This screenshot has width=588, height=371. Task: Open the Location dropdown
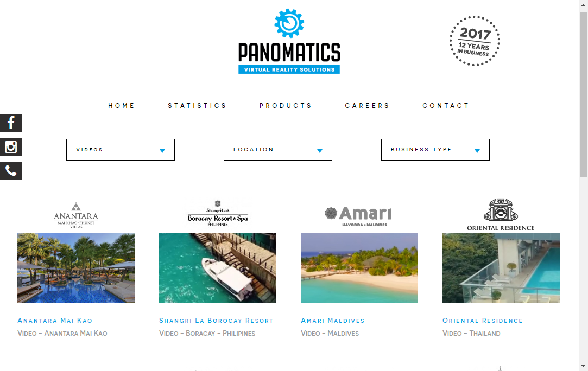[278, 150]
